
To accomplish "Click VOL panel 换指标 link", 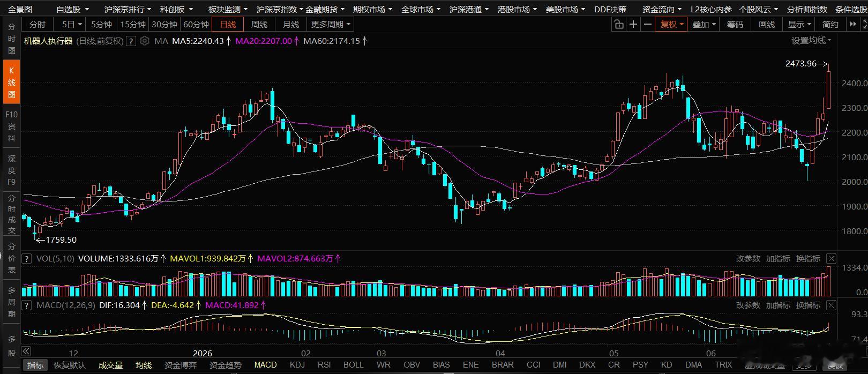I will tap(808, 259).
